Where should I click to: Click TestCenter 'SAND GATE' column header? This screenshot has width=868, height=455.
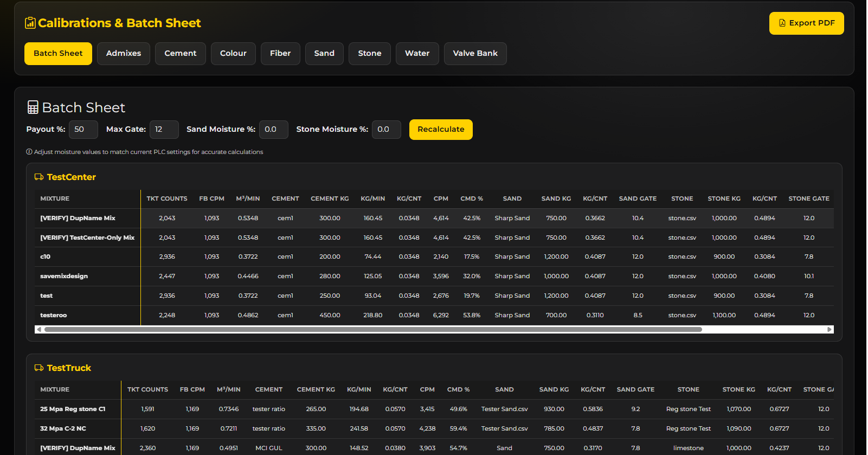tap(638, 198)
